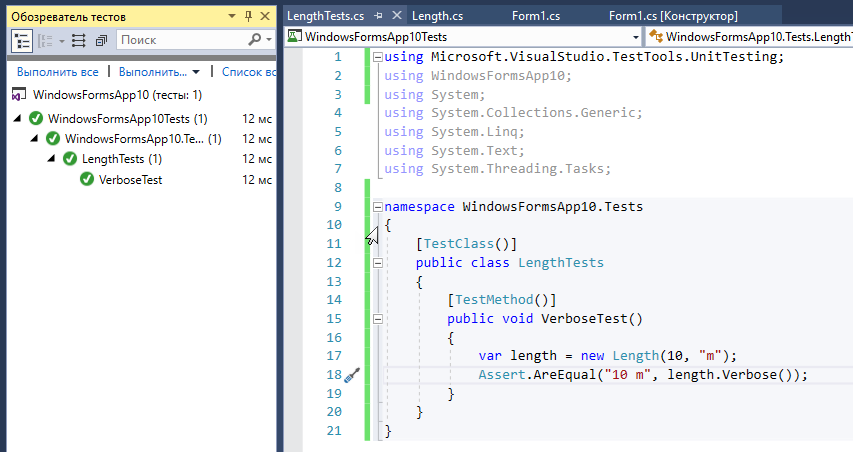853x452 pixels.
Task: Click the 'Выполнить все' link
Action: pyautogui.click(x=57, y=72)
